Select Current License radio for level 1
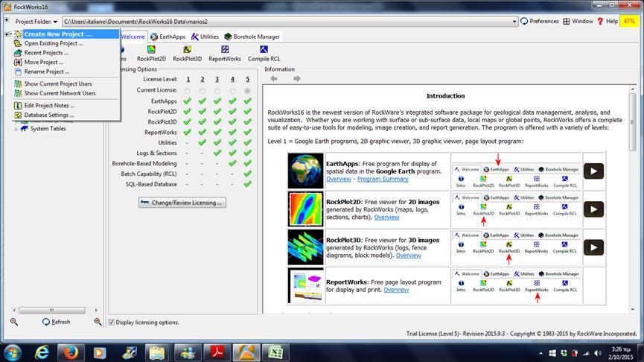 (188, 90)
